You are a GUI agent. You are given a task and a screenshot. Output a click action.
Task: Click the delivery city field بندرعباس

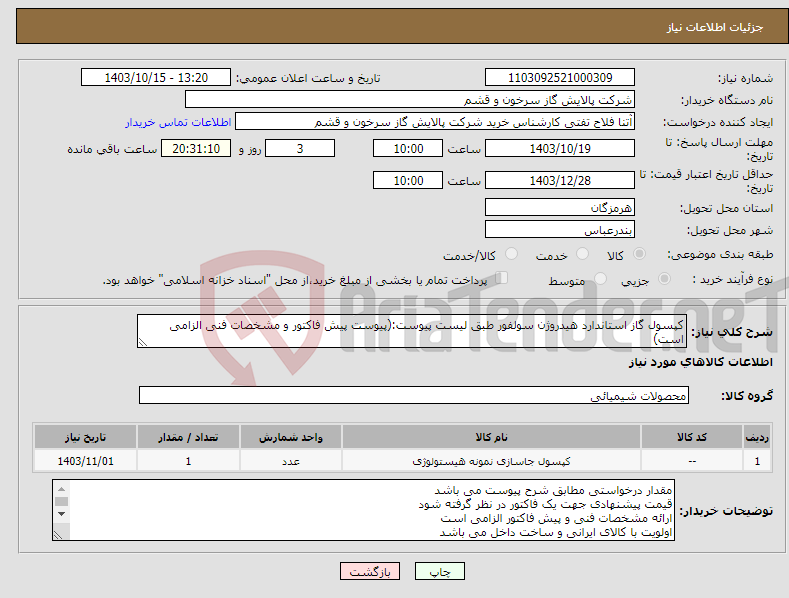[560, 230]
